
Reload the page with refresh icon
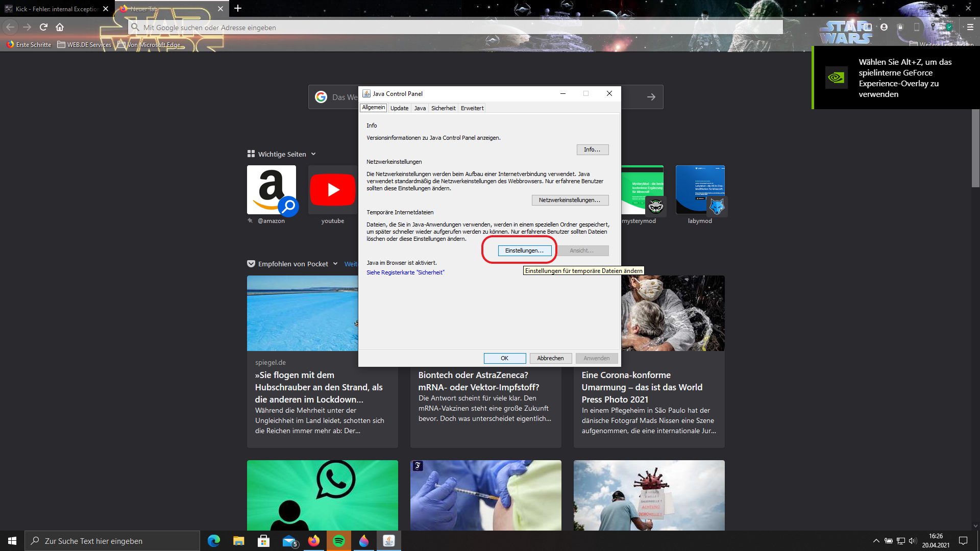pyautogui.click(x=43, y=27)
